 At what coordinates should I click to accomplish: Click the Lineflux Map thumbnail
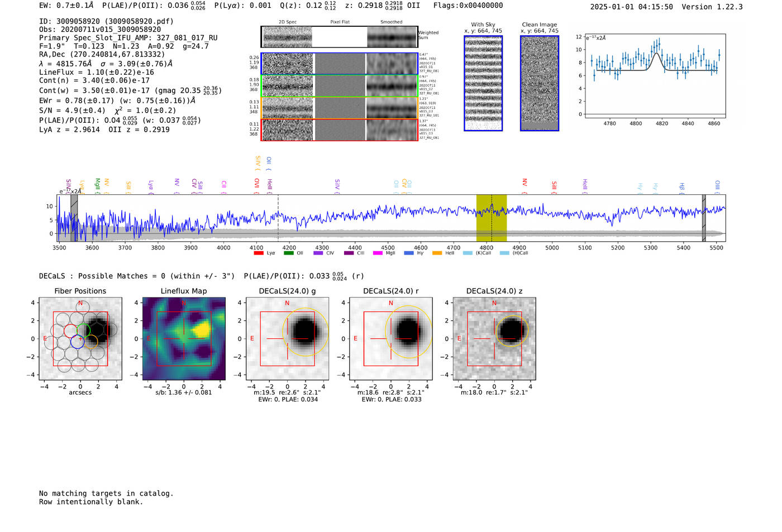point(184,338)
